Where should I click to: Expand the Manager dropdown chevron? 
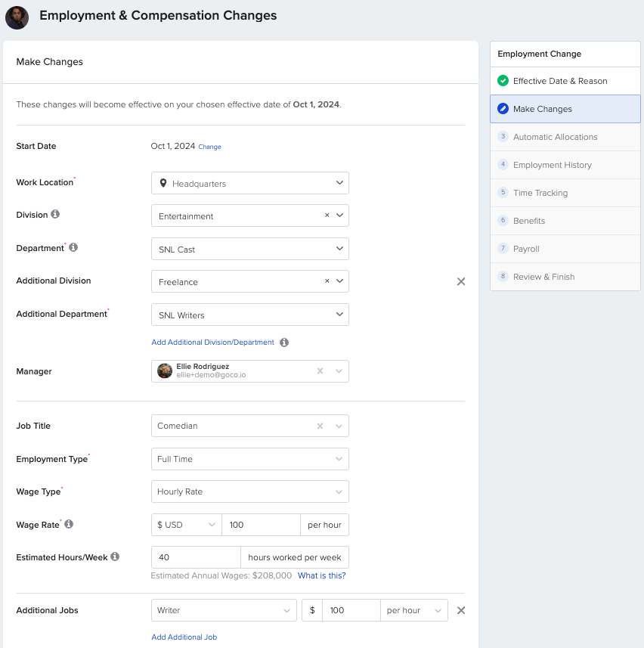[339, 371]
